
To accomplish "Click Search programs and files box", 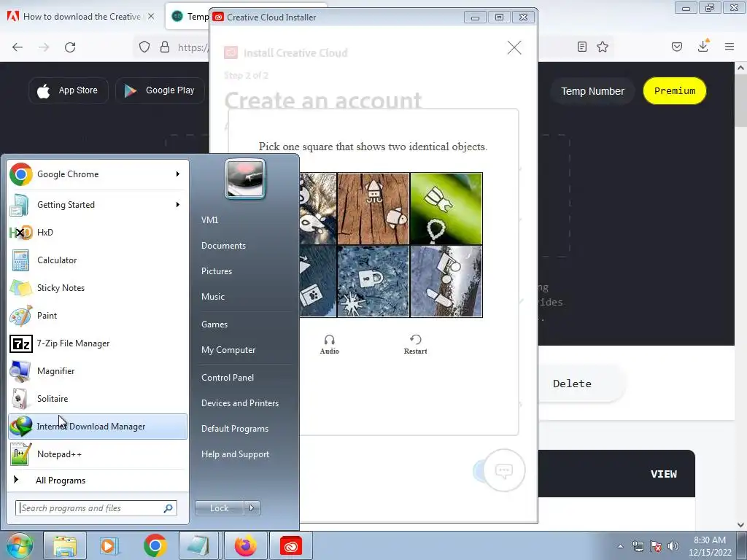I will click(x=96, y=508).
